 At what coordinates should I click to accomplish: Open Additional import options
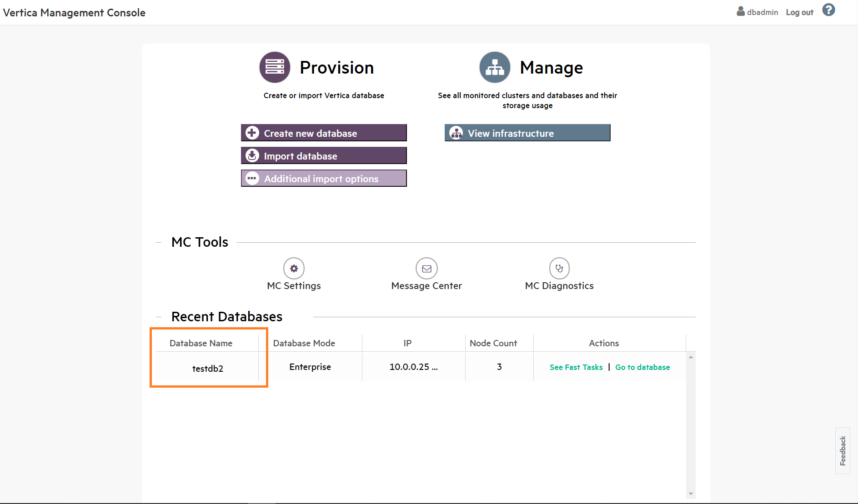tap(324, 179)
